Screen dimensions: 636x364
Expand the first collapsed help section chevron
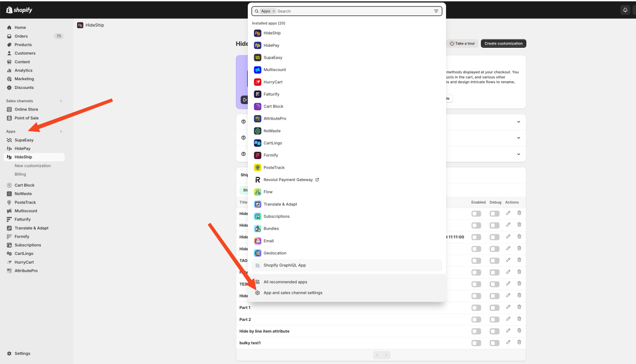tap(519, 122)
